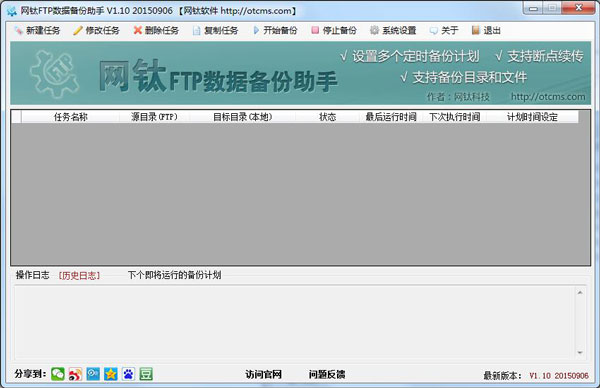Sort by 任务名称 column header
This screenshot has height=388, width=600.
click(x=70, y=117)
